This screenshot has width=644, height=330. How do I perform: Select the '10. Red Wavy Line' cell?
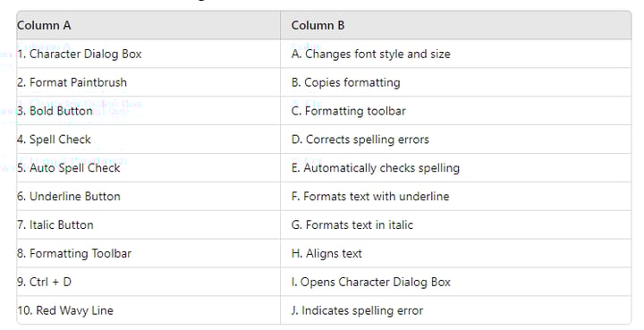148,310
